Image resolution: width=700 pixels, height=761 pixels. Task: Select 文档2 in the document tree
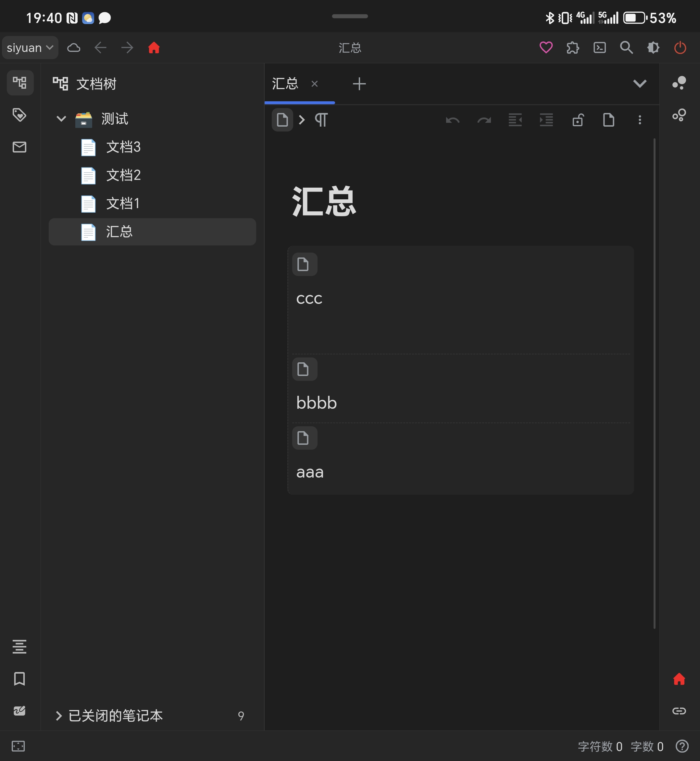coord(123,175)
